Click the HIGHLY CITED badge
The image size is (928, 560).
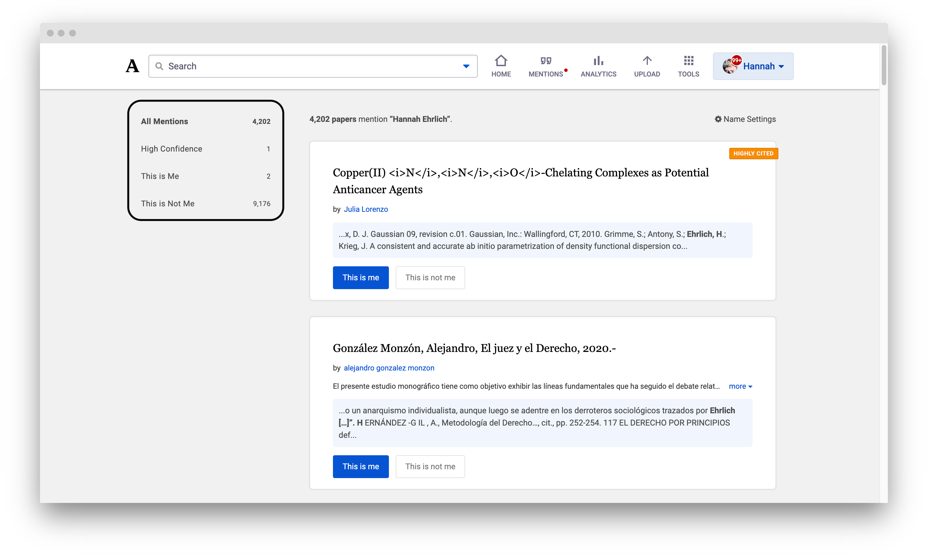tap(753, 153)
